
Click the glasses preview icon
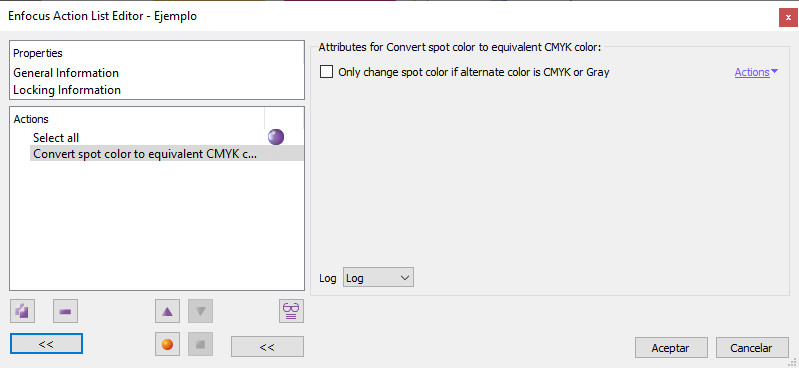pos(291,311)
